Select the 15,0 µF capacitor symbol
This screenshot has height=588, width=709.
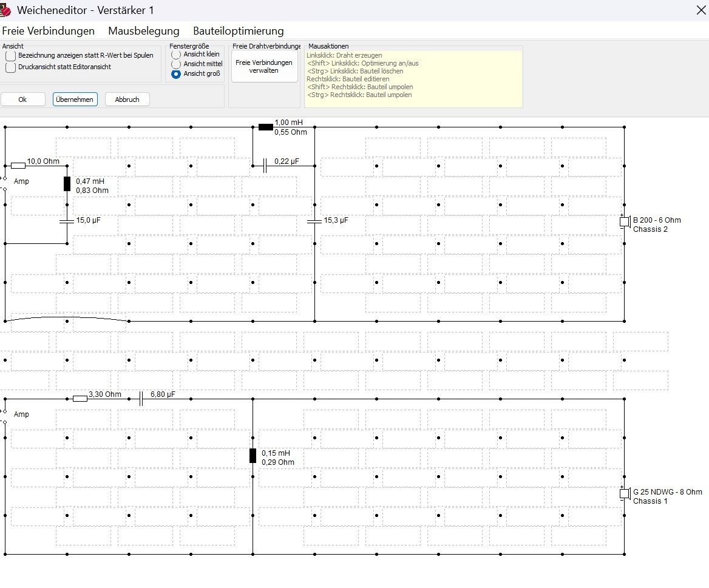pyautogui.click(x=67, y=221)
